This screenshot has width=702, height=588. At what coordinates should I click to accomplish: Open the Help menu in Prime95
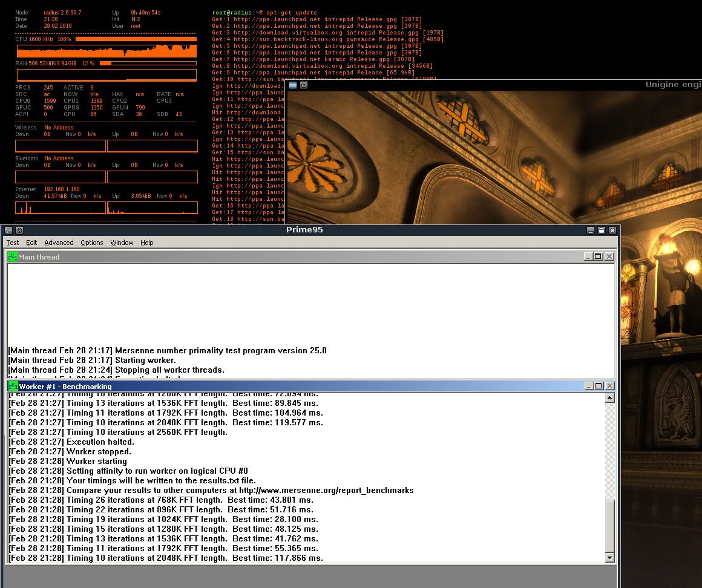pyautogui.click(x=147, y=243)
